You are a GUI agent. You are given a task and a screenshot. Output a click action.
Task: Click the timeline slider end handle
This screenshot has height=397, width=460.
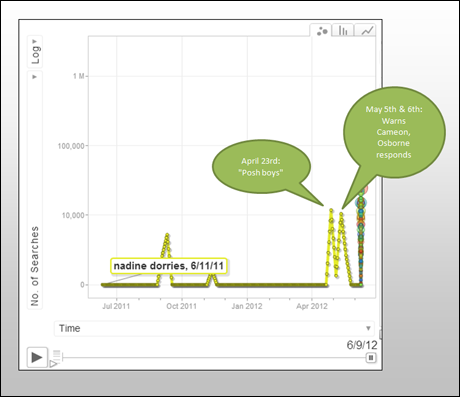coord(371,358)
